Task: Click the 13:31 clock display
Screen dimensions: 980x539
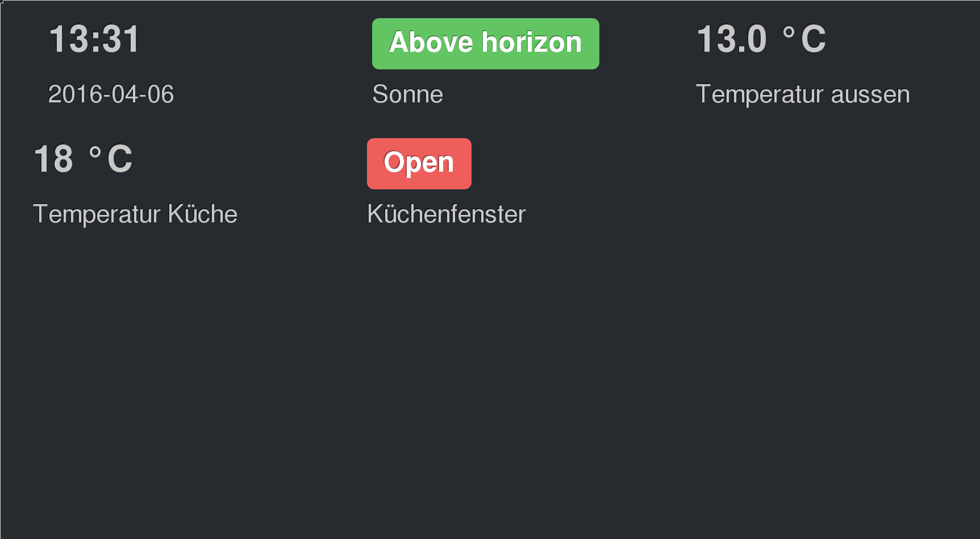Action: [94, 40]
